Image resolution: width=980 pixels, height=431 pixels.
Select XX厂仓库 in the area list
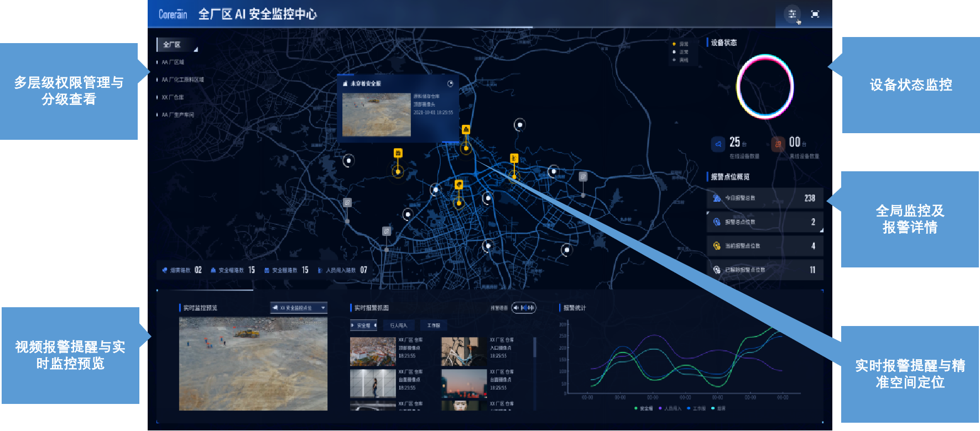click(172, 97)
